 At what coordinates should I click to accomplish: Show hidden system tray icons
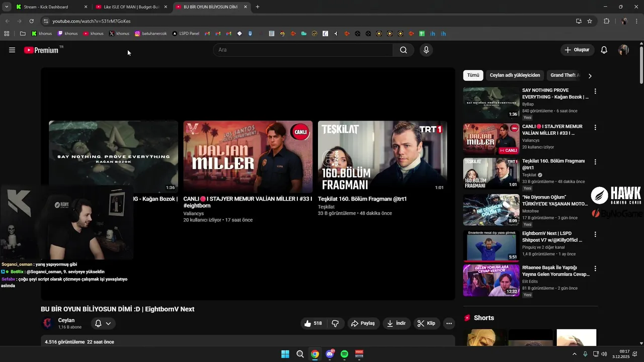575,354
